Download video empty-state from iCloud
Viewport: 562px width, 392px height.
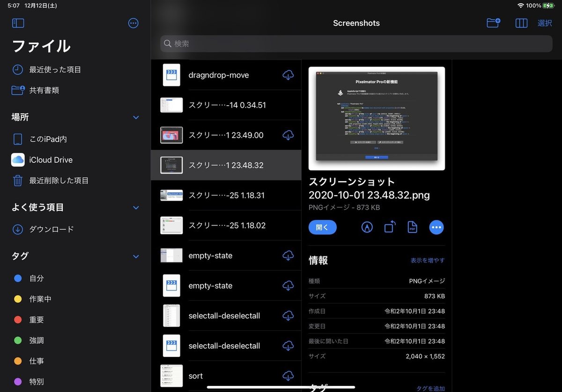pyautogui.click(x=288, y=285)
